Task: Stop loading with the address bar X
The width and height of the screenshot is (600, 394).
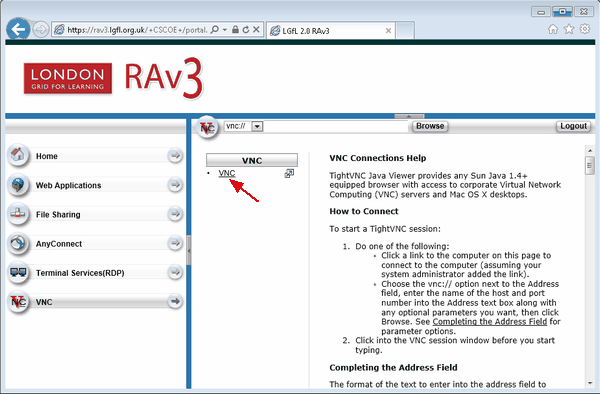Action: point(256,29)
